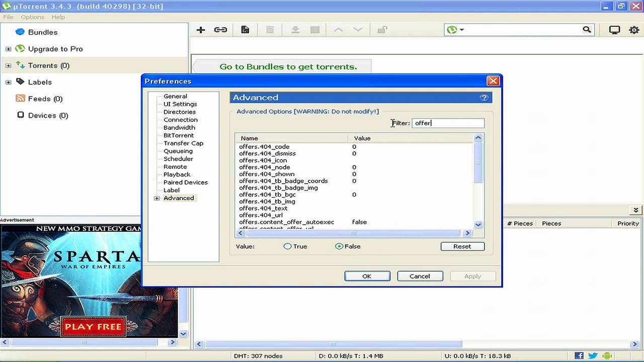Viewport: 644px width, 362px height.
Task: Select General in Preferences list
Action: pos(175,96)
